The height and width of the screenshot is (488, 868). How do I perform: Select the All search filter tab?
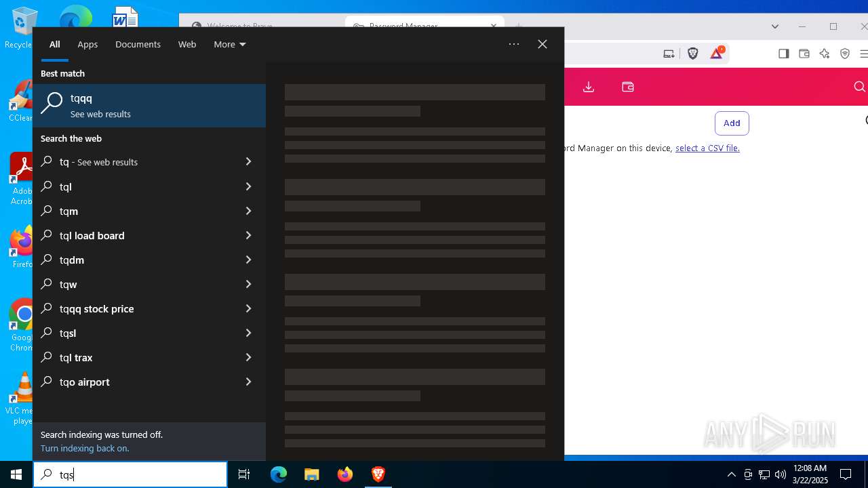coord(55,44)
